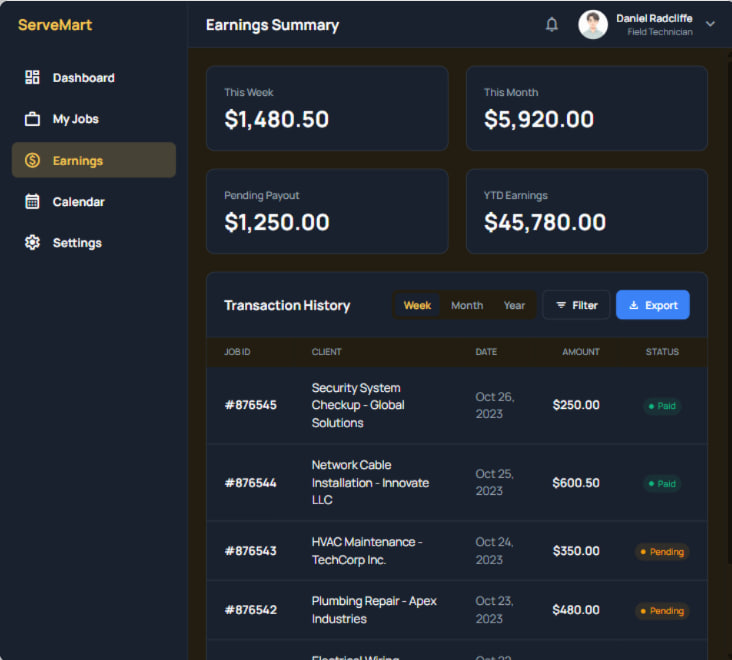
Task: Click the Settings gear icon
Action: (x=32, y=243)
